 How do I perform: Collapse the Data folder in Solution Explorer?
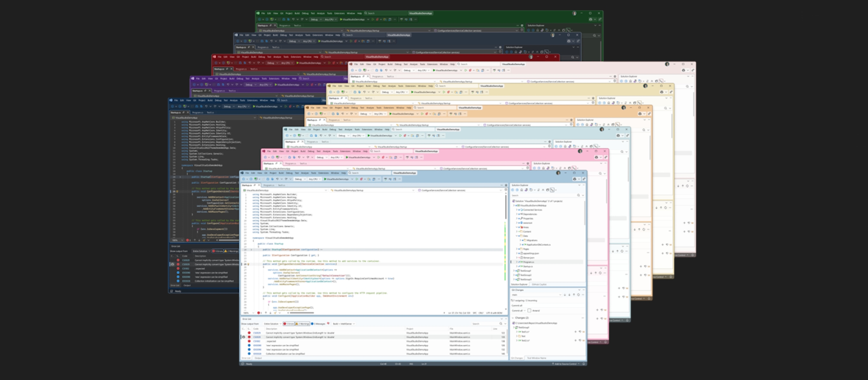coord(517,236)
